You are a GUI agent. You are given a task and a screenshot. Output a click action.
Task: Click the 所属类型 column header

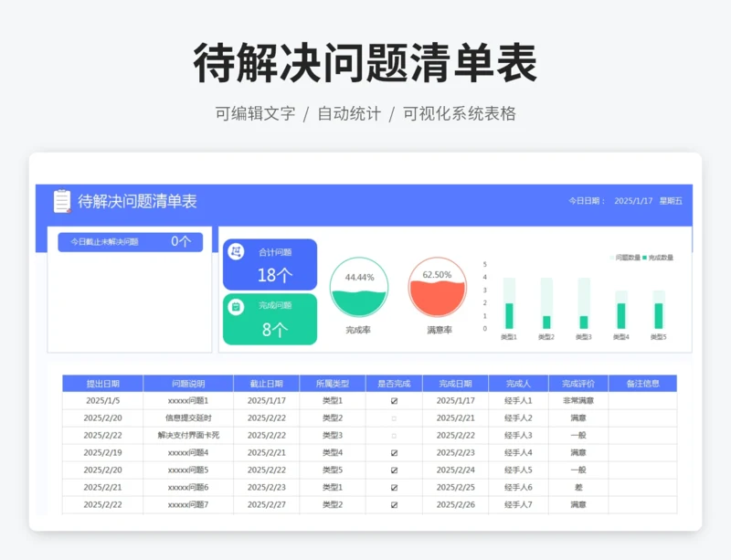(x=333, y=384)
